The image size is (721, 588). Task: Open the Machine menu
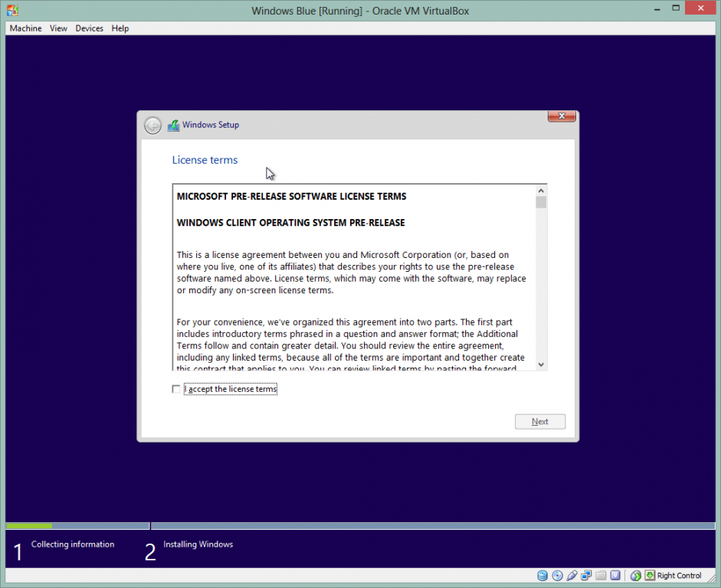point(26,28)
